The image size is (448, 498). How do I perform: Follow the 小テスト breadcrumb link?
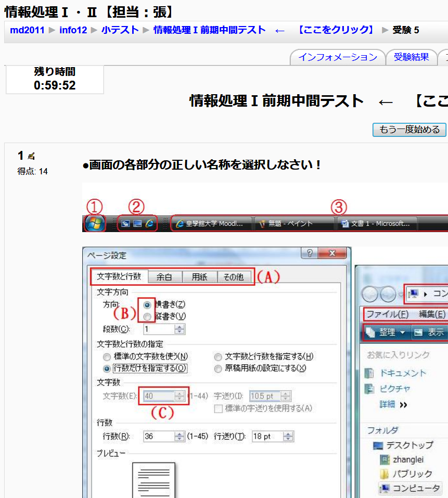coord(120,30)
